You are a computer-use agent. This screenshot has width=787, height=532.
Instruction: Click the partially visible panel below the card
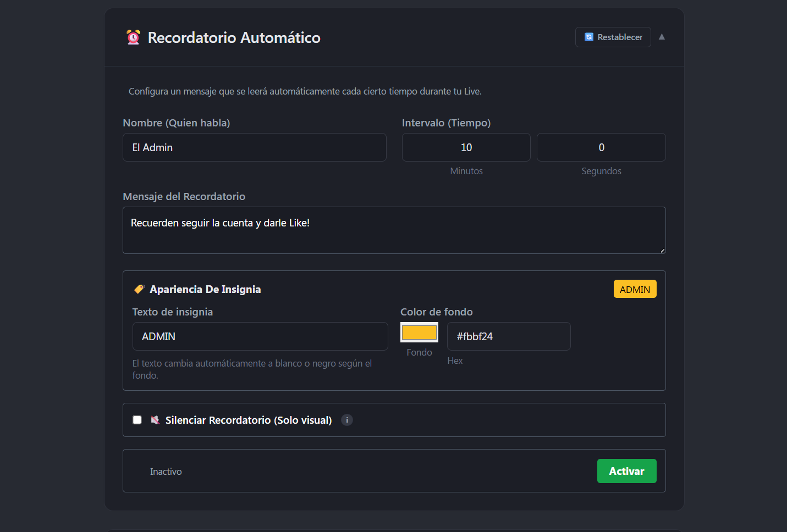[x=394, y=529]
